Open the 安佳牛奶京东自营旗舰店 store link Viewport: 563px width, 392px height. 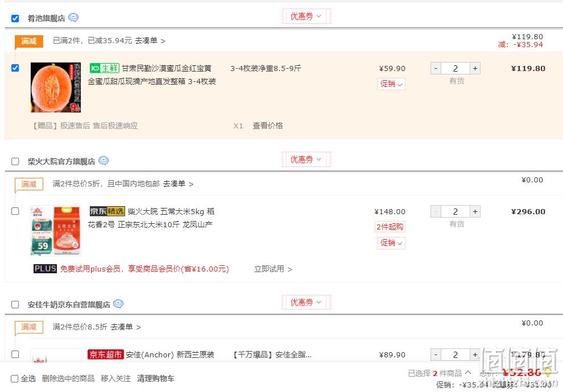pos(69,305)
